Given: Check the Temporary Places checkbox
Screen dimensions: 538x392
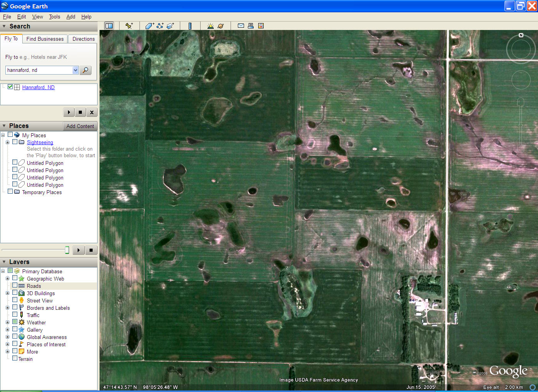Looking at the screenshot, I should 10,191.
